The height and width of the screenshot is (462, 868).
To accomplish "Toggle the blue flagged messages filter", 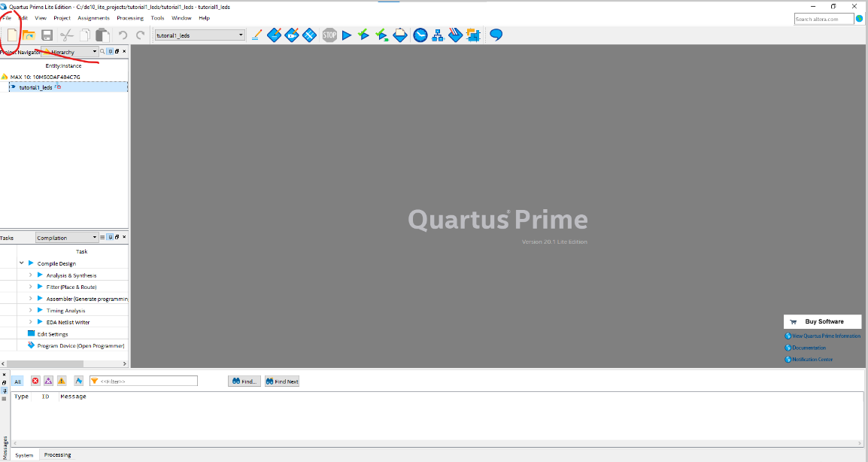I will 79,381.
